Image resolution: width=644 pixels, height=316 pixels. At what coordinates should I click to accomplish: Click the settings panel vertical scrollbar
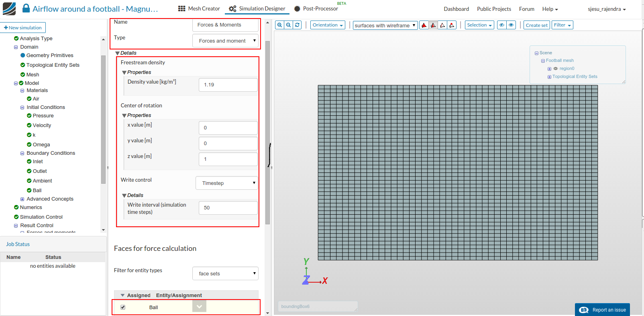pos(267,133)
